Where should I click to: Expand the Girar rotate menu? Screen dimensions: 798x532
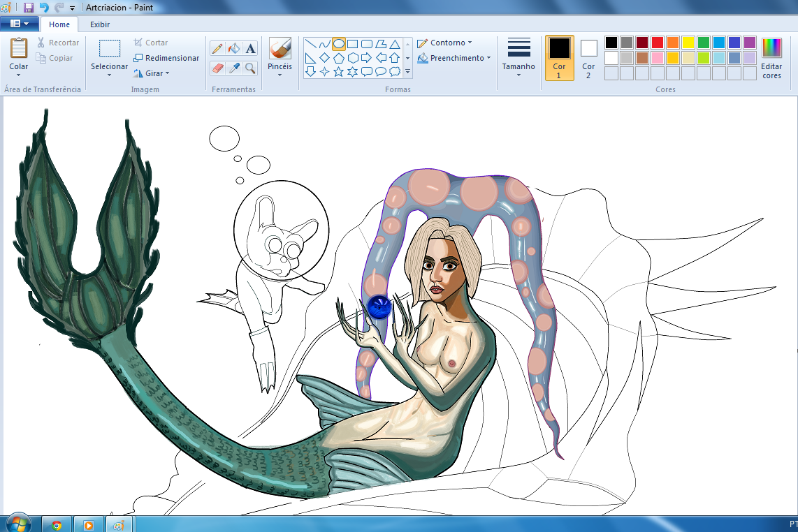[151, 73]
